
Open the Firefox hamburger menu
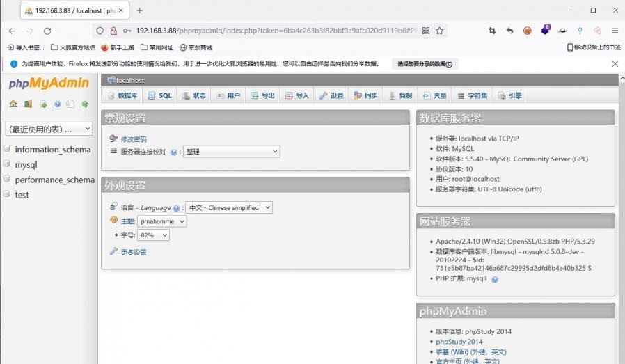click(615, 31)
